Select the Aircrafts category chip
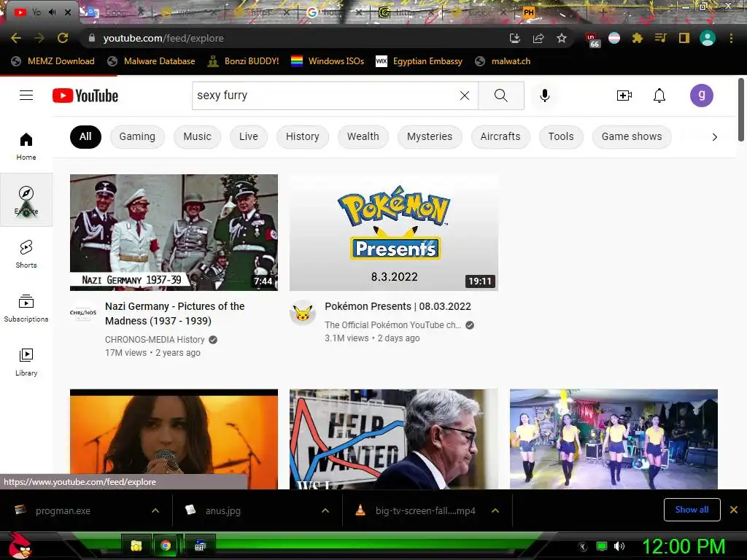 point(500,136)
